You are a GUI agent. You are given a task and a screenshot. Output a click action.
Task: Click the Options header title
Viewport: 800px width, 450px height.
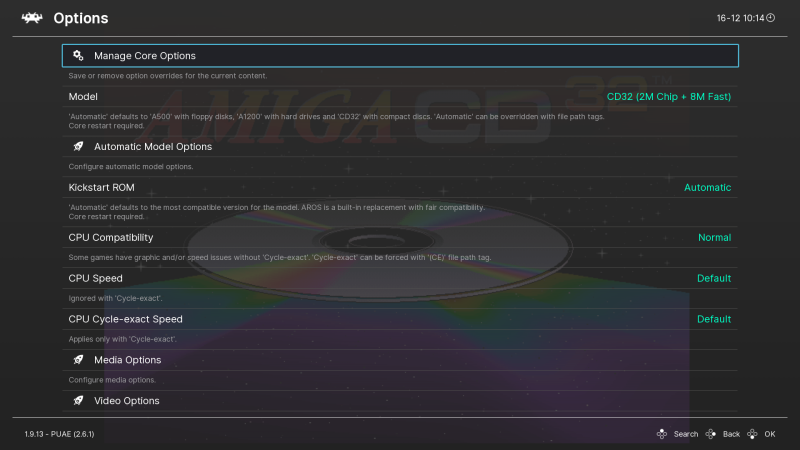pyautogui.click(x=81, y=18)
